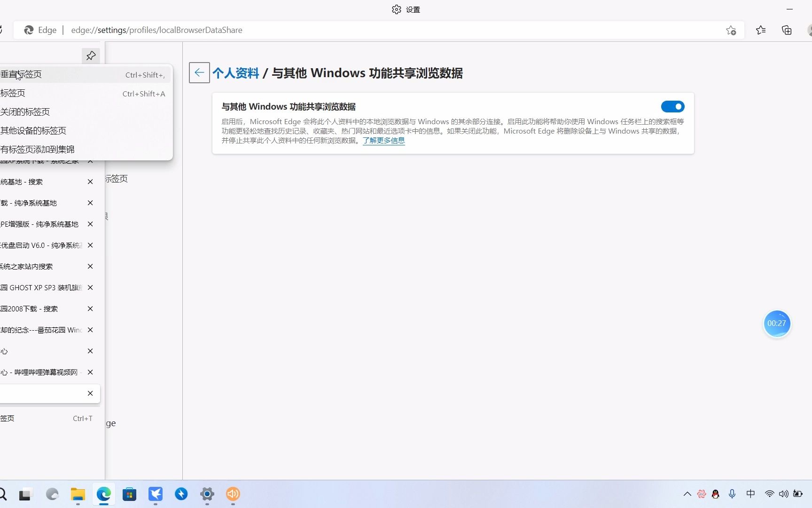Viewport: 812px width, 508px height.
Task: Close the 系统之家站内搜索 tab
Action: pyautogui.click(x=90, y=266)
